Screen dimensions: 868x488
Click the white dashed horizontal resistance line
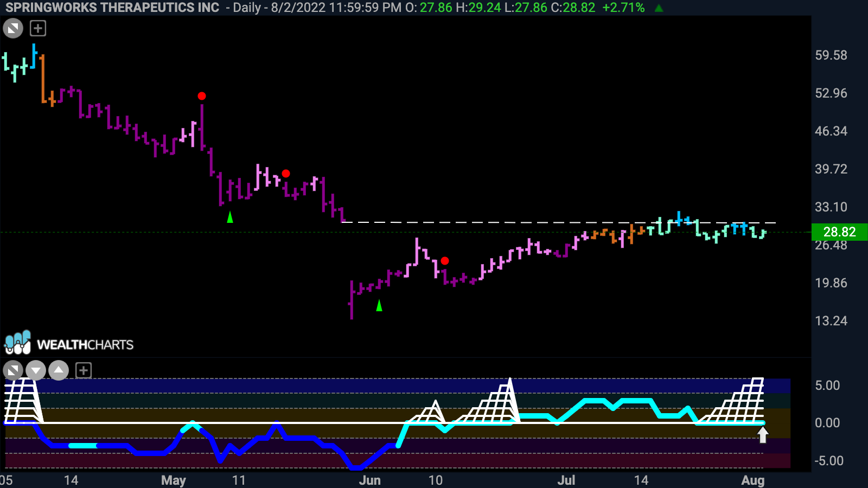click(x=559, y=222)
